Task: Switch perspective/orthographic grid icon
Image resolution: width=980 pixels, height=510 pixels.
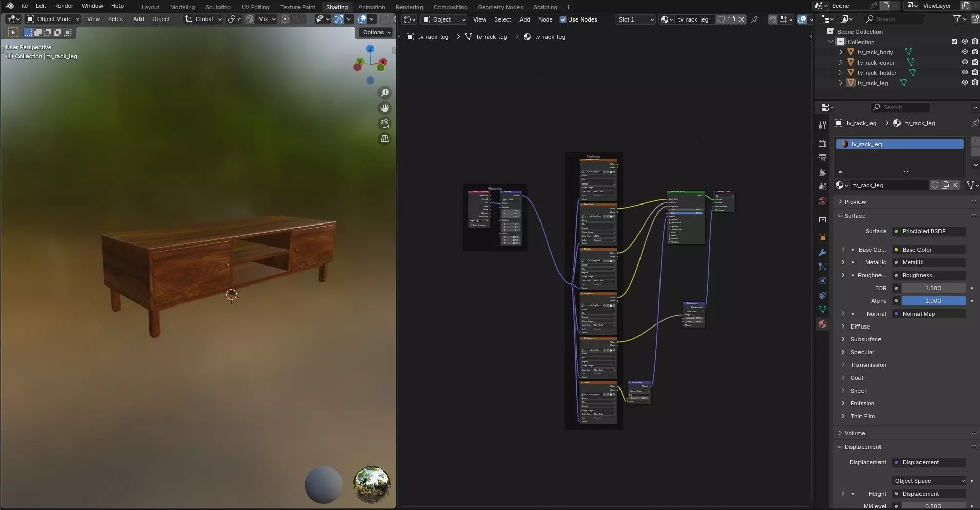Action: point(385,139)
